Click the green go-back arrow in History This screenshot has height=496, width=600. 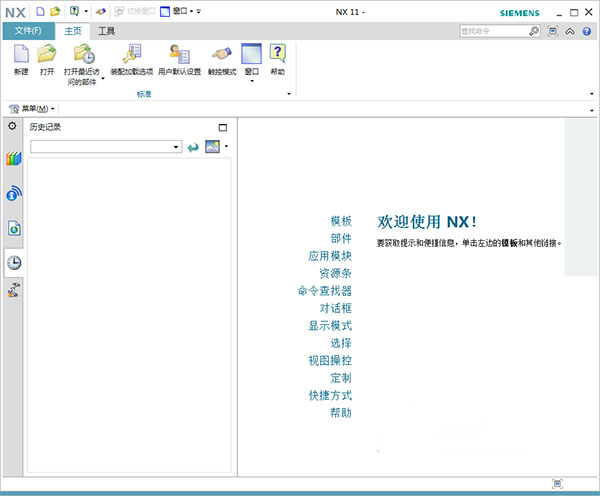(x=193, y=147)
